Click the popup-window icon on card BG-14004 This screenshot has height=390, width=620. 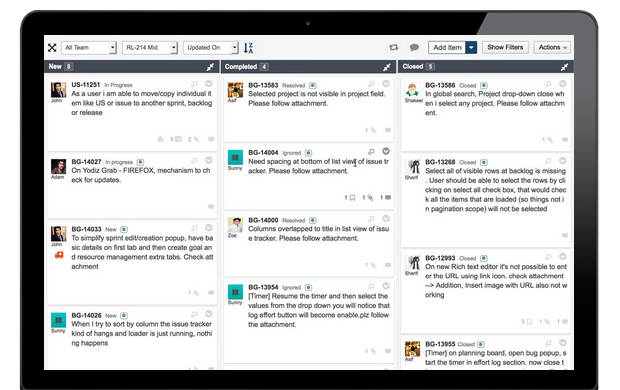pyautogui.click(x=371, y=151)
